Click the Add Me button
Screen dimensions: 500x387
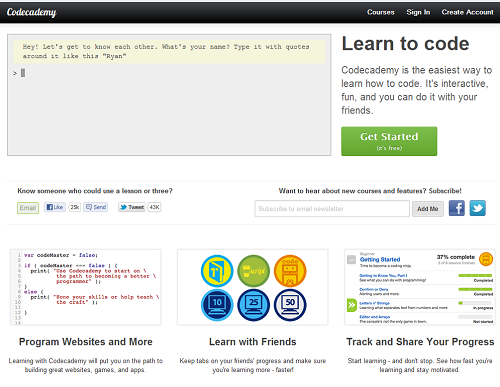[428, 209]
